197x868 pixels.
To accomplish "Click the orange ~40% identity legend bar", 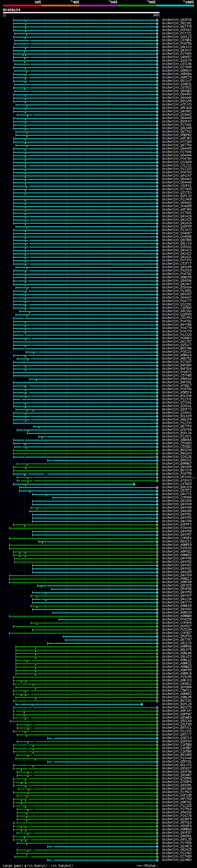I will coord(60,6).
